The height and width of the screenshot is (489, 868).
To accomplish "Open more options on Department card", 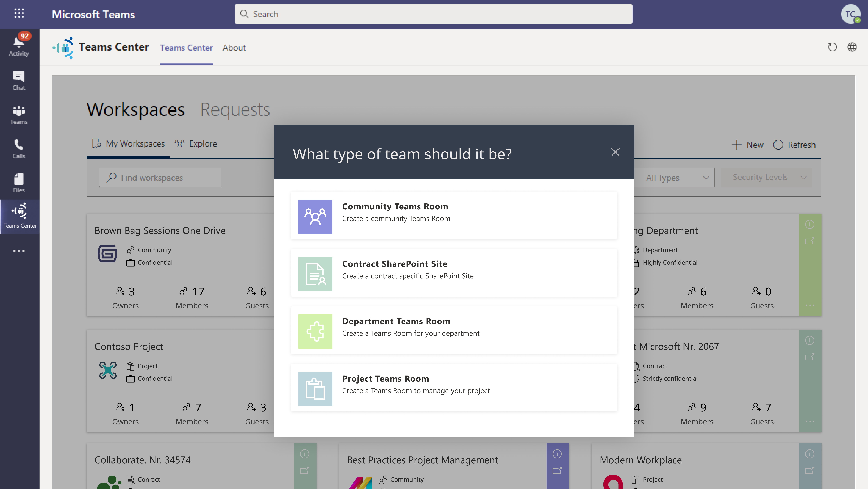I will (810, 305).
